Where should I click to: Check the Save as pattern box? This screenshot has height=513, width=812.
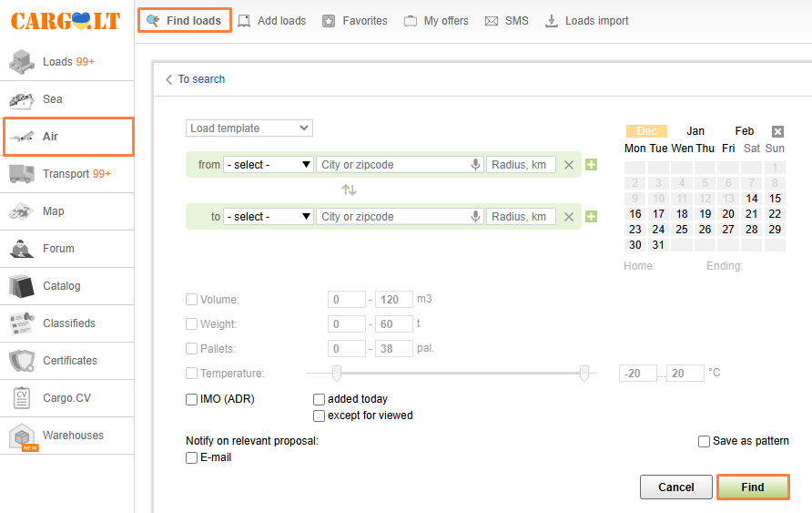point(704,441)
